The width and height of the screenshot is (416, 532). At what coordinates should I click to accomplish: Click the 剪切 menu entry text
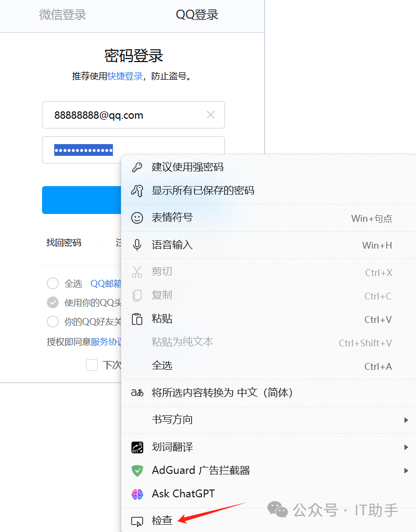coord(162,272)
